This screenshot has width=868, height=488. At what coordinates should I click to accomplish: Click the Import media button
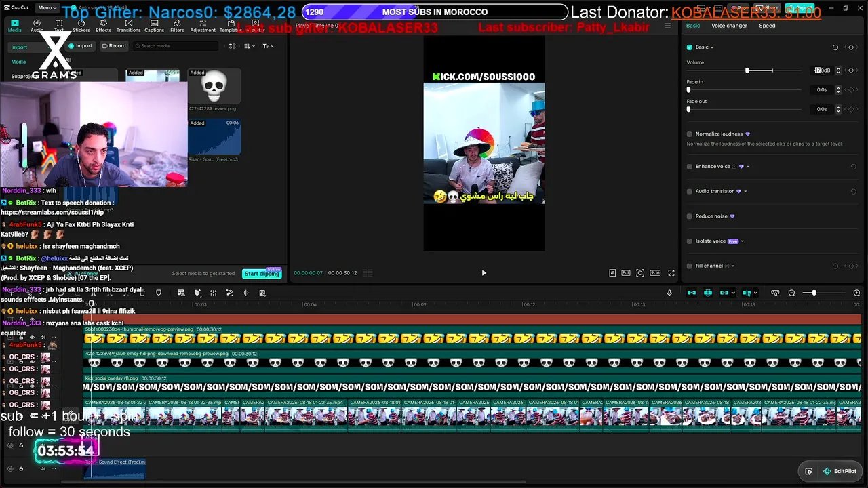pos(80,46)
